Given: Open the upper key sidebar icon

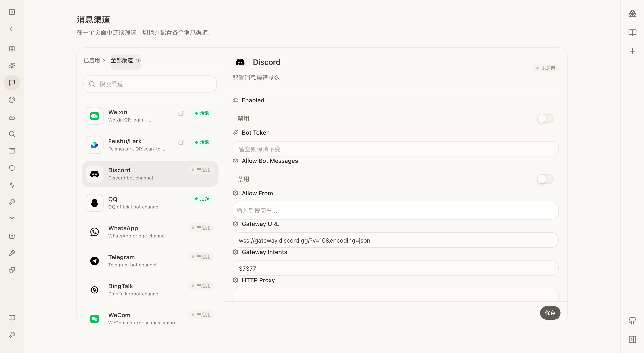Looking at the screenshot, I should click(12, 202).
